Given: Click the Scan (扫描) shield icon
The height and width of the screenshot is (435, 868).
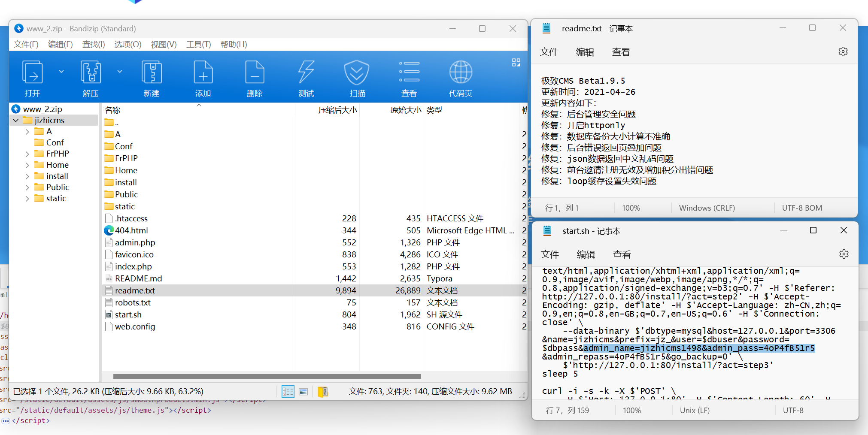Looking at the screenshot, I should pyautogui.click(x=357, y=73).
